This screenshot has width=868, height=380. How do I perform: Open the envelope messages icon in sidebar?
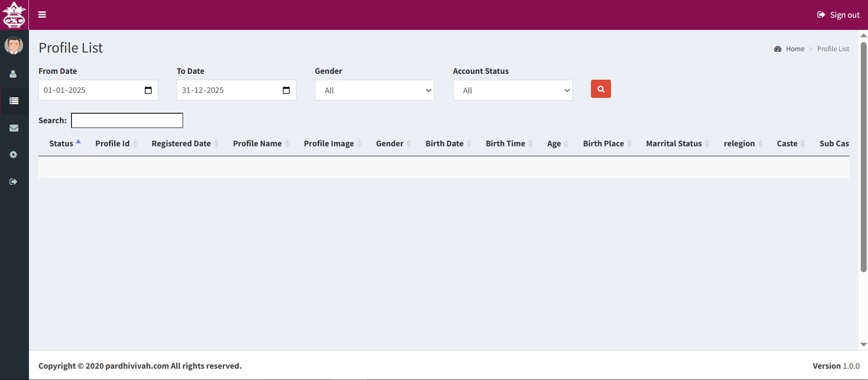(x=14, y=128)
